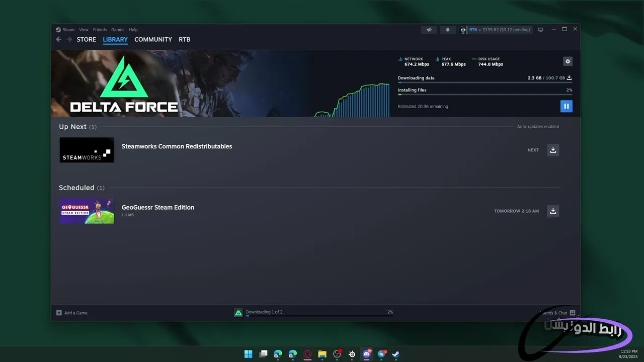This screenshot has height=362, width=644.
Task: Click the Downloading data progress bar
Action: pos(485,82)
